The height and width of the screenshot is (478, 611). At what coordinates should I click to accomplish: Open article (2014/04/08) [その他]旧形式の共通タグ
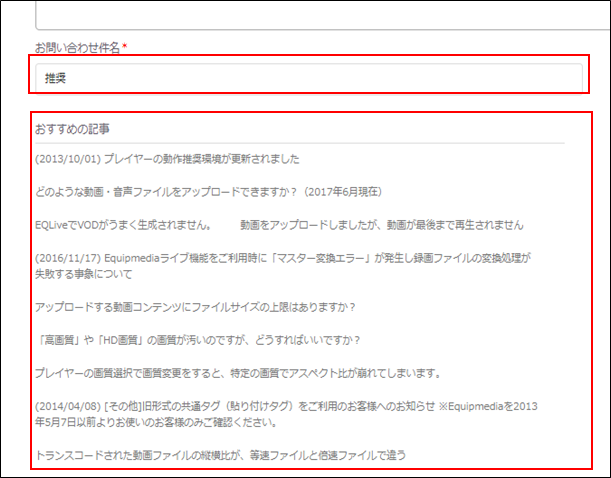[286, 414]
